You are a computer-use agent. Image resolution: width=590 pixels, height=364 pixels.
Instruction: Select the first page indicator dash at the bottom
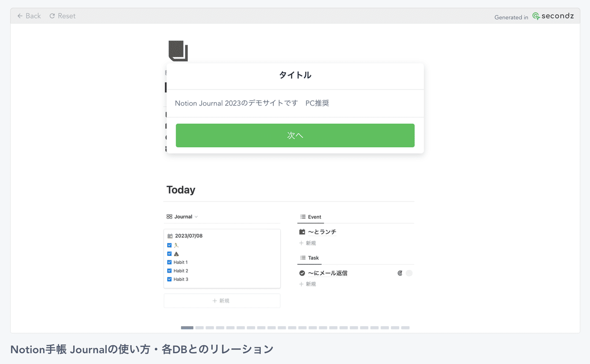coord(187,327)
